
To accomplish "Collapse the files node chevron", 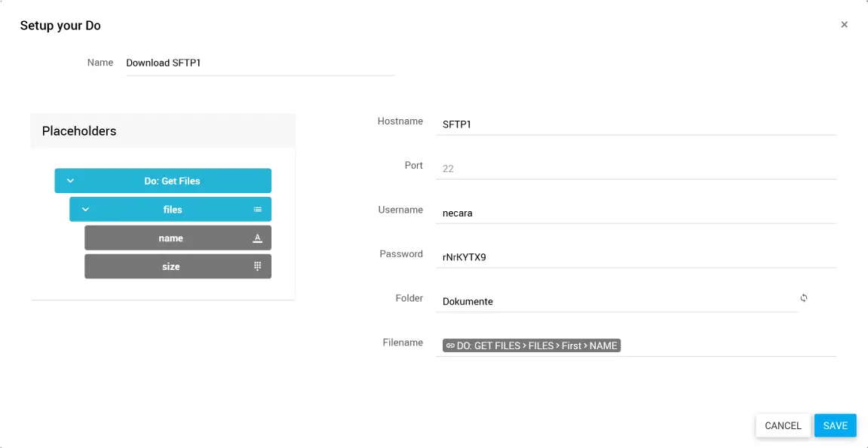I will pyautogui.click(x=85, y=210).
